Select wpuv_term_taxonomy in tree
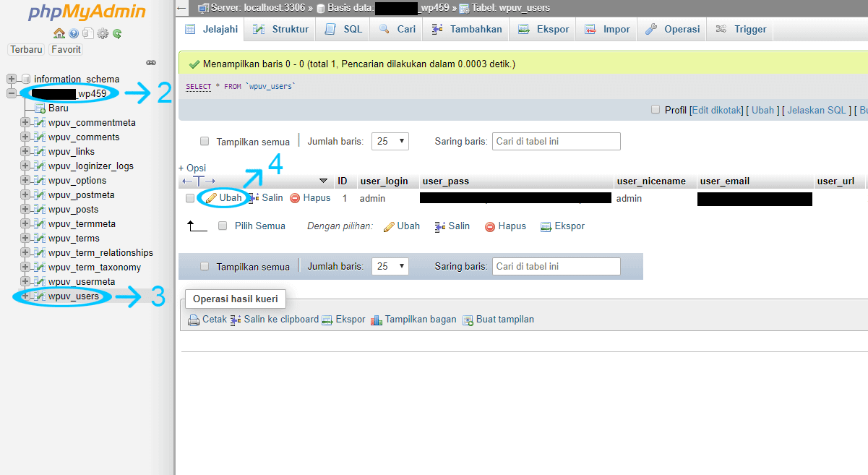This screenshot has height=475, width=868. click(95, 267)
